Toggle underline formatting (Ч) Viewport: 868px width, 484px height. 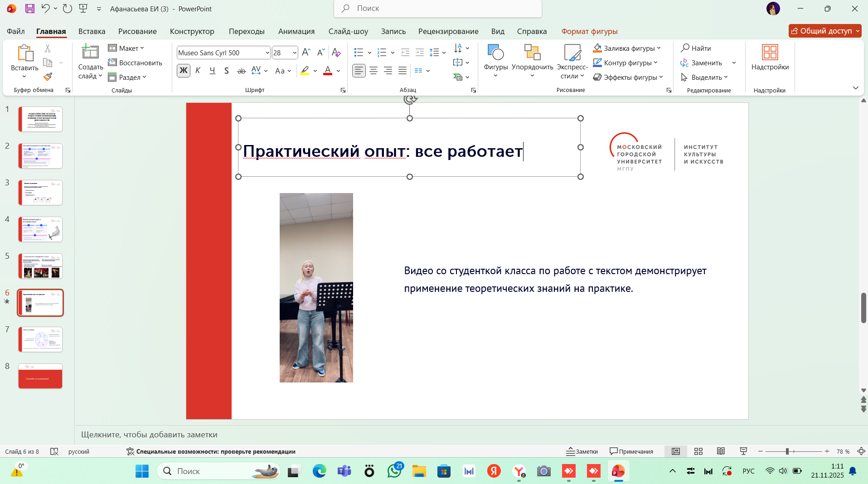pos(212,71)
